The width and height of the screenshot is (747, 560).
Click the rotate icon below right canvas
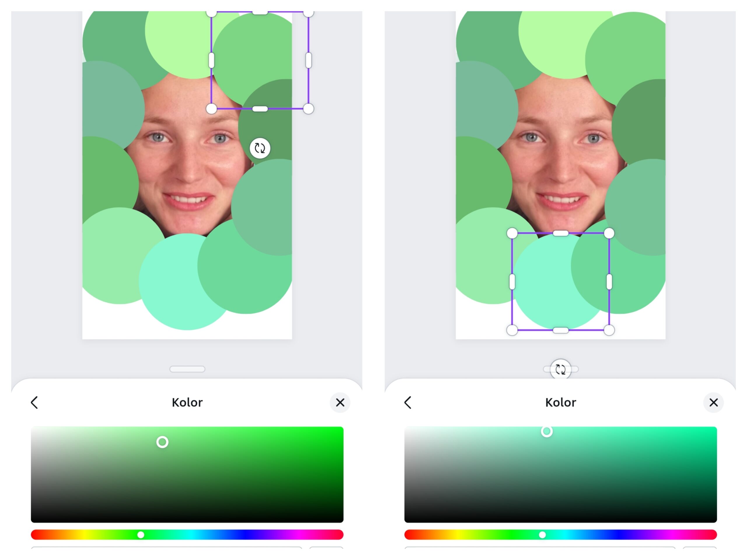point(561,369)
